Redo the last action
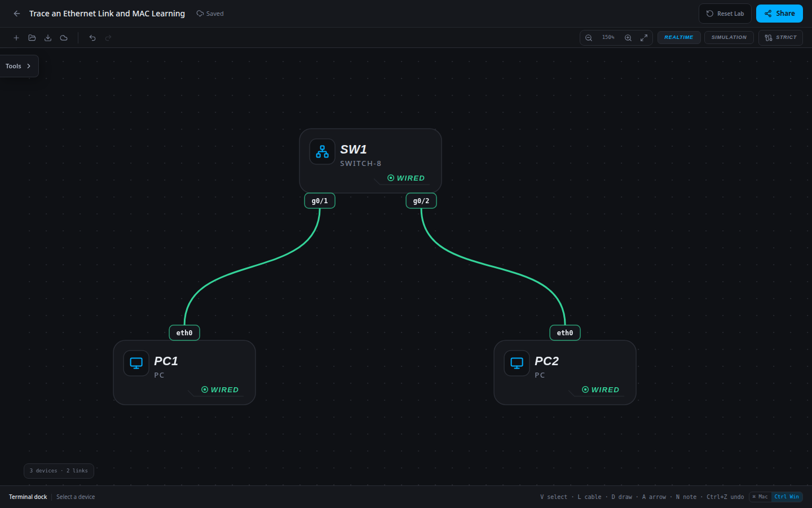The image size is (812, 508). pos(108,38)
